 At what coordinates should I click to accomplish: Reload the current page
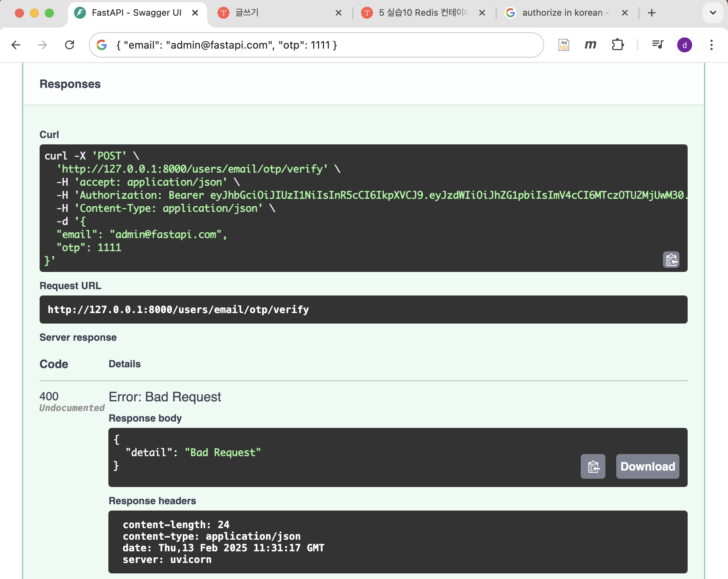[70, 45]
